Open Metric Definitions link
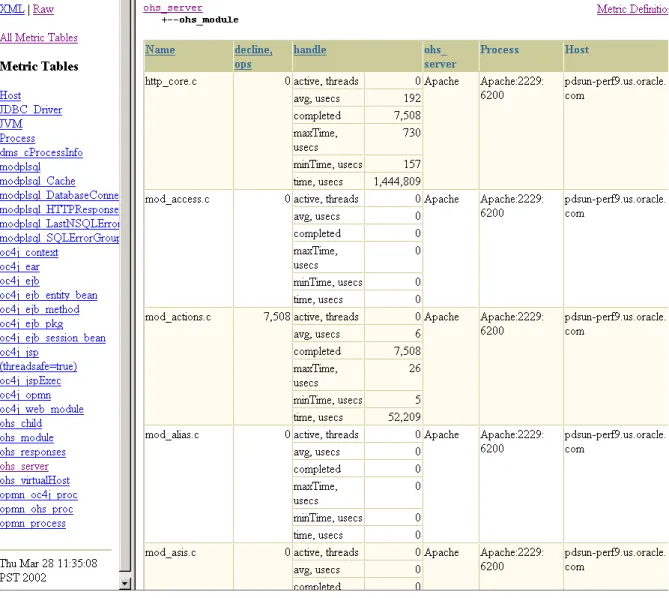The height and width of the screenshot is (598, 669). click(x=632, y=9)
